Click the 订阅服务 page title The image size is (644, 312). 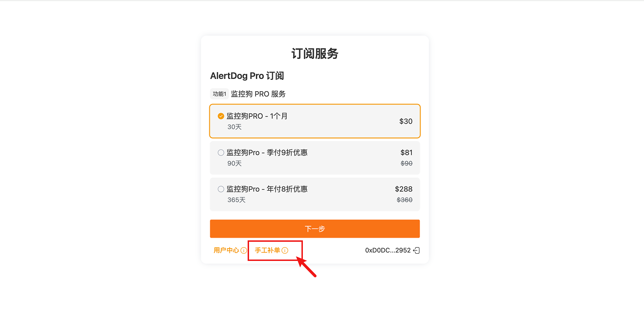315,53
